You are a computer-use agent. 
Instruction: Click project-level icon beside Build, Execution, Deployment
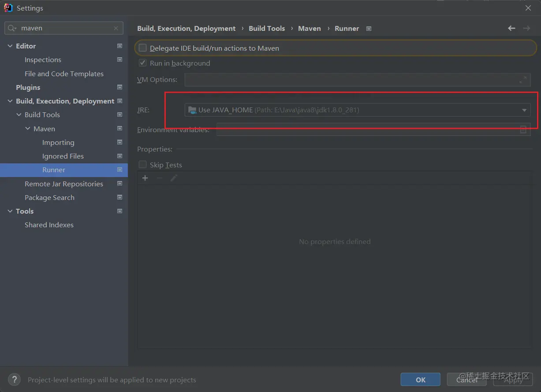coord(119,101)
